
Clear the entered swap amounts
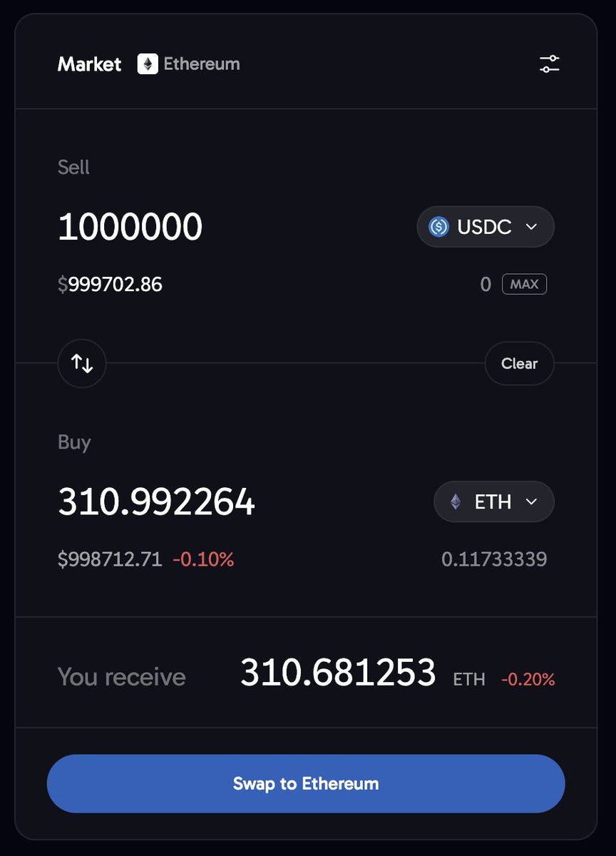(519, 364)
